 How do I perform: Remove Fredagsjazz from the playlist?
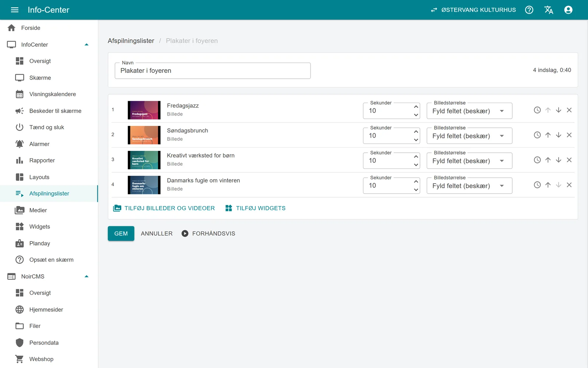(569, 110)
